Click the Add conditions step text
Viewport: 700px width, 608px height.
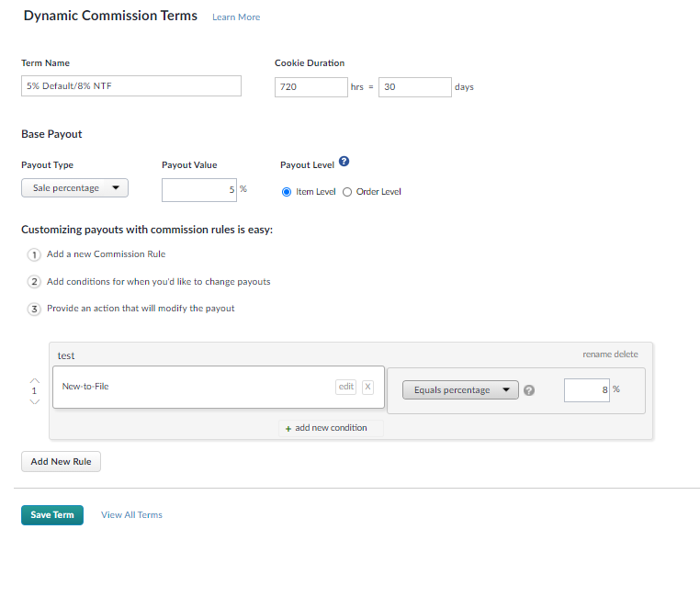[159, 282]
